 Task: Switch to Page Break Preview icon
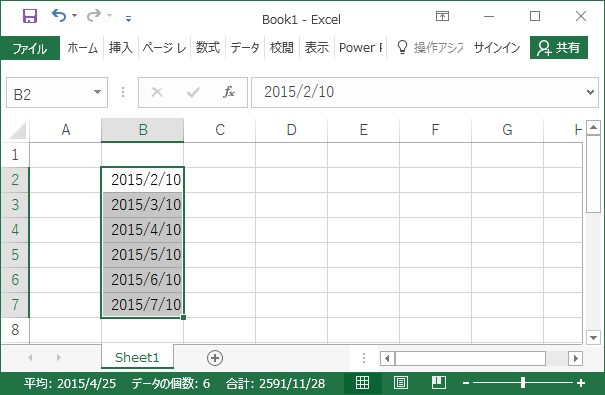(x=439, y=383)
